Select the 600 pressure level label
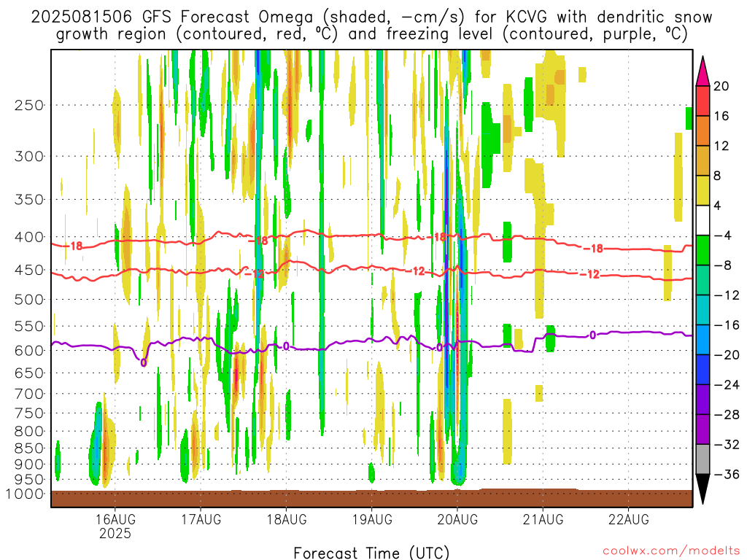This screenshot has width=747, height=560. tap(29, 351)
